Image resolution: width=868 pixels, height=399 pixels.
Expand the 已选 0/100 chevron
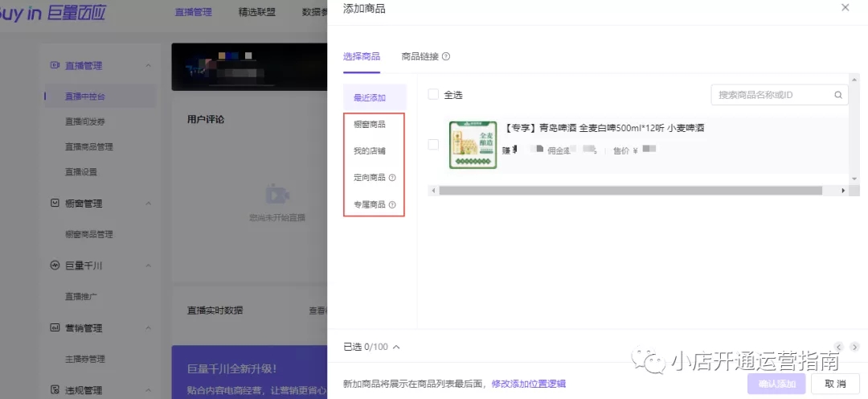pos(395,347)
